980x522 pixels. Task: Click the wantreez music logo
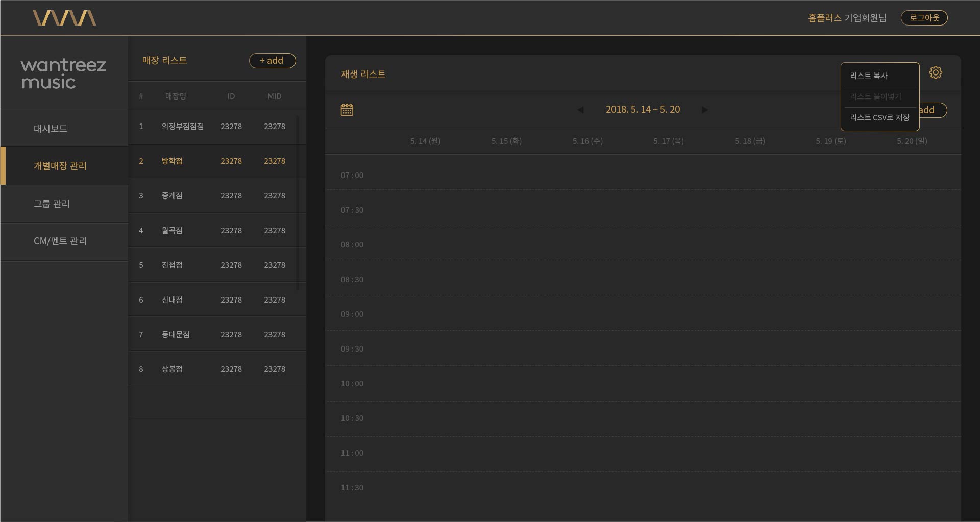pyautogui.click(x=63, y=73)
